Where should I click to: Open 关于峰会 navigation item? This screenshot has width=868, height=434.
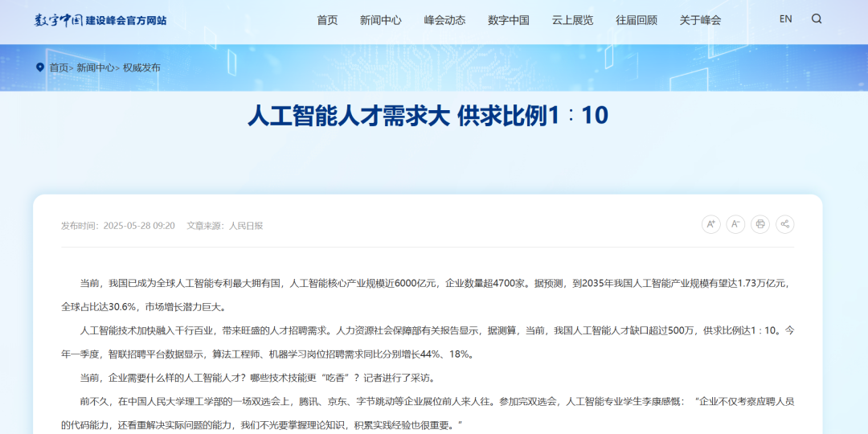point(700,20)
